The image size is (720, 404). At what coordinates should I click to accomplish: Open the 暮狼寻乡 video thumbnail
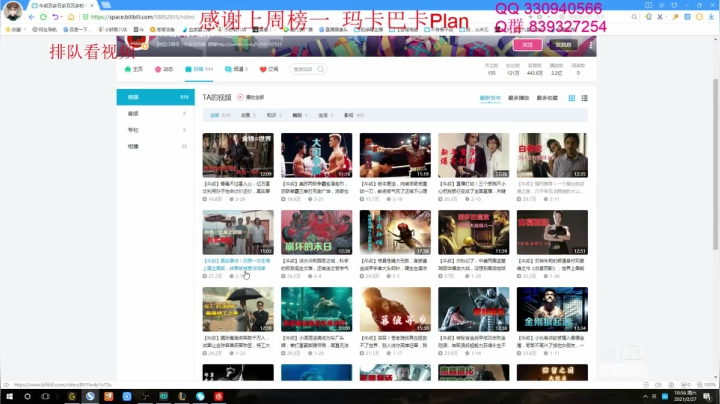coord(395,309)
